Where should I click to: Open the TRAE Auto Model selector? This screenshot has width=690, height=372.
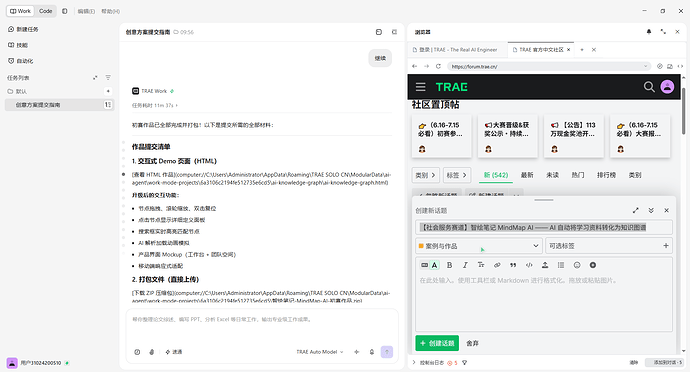point(320,352)
